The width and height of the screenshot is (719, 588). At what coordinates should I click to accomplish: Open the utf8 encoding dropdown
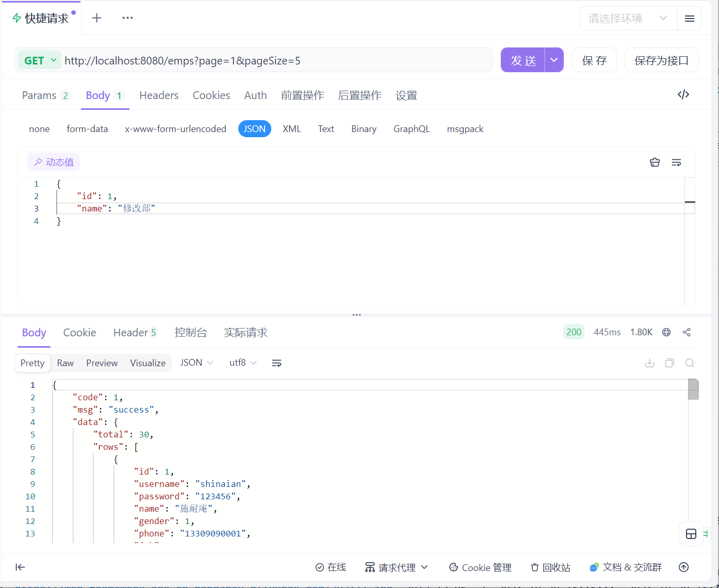243,363
